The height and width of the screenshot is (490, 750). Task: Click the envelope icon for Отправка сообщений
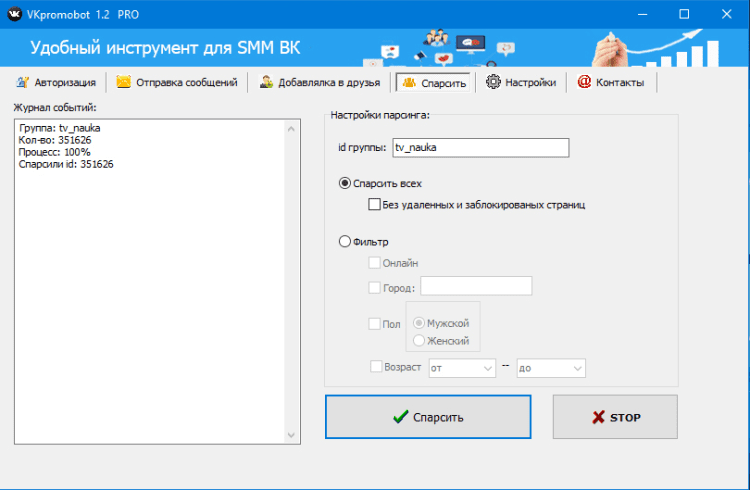(124, 82)
